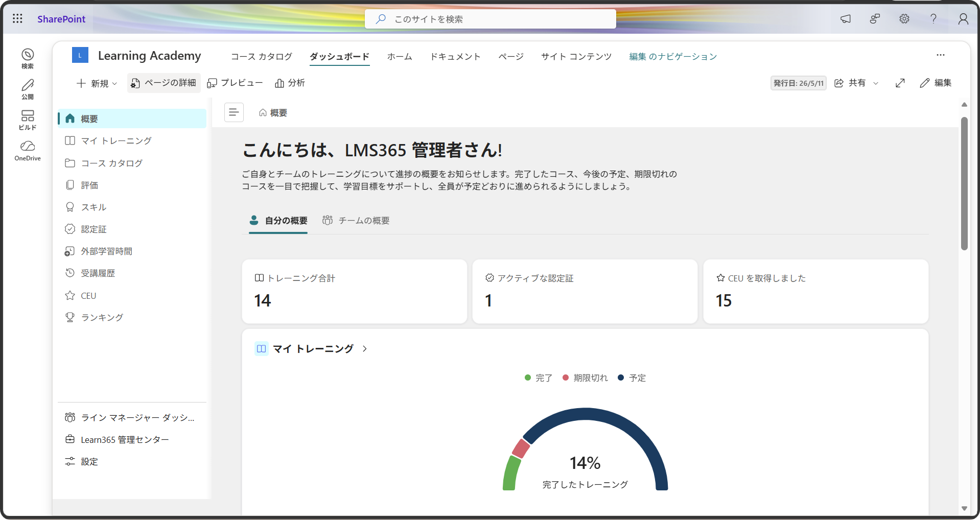Viewport: 980px width, 520px height.
Task: Click the expand full-screen arrows icon
Action: (900, 83)
